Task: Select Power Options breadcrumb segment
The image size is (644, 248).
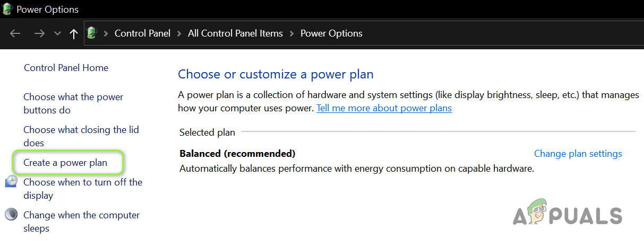Action: tap(331, 33)
